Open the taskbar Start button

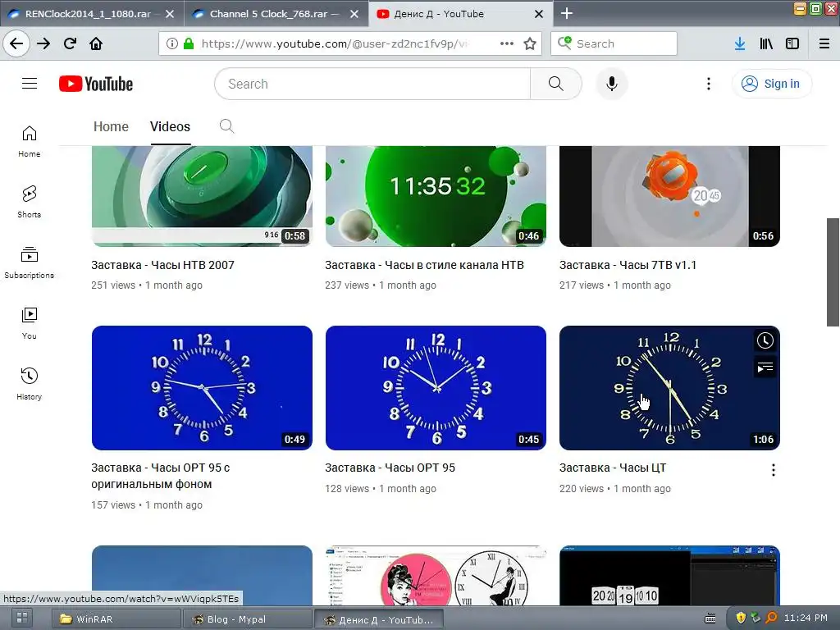[22, 619]
